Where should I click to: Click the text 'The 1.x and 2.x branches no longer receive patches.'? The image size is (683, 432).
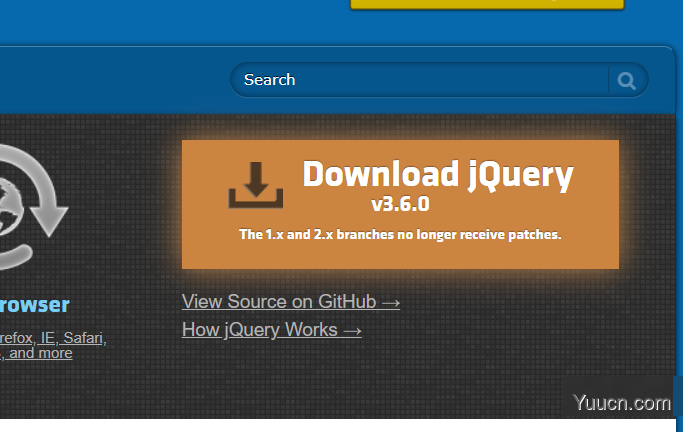click(x=400, y=234)
